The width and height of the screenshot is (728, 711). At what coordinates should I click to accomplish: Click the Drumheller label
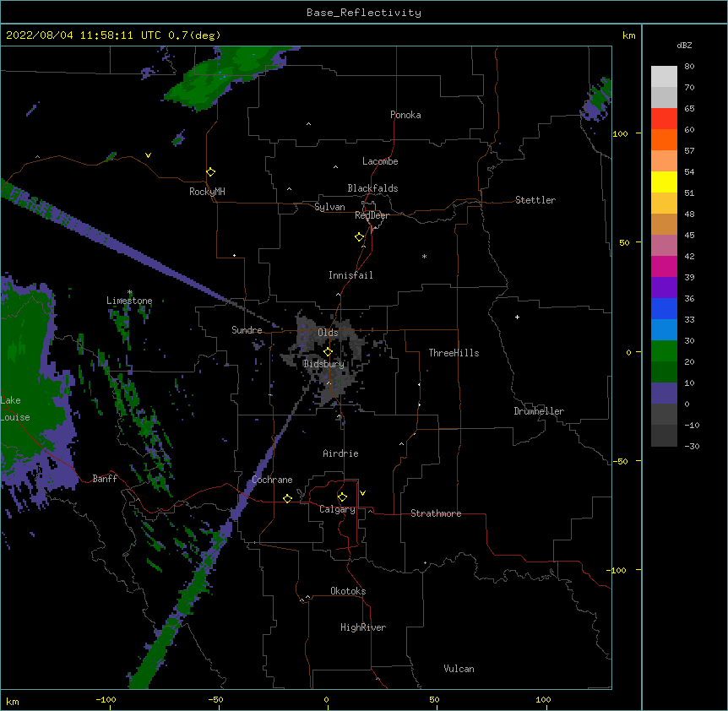539,411
